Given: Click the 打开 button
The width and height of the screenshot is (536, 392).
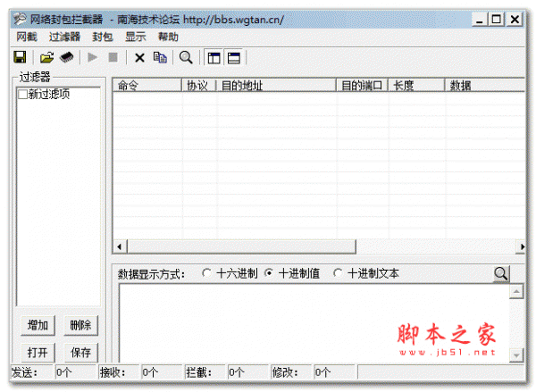Looking at the screenshot, I should tap(38, 353).
